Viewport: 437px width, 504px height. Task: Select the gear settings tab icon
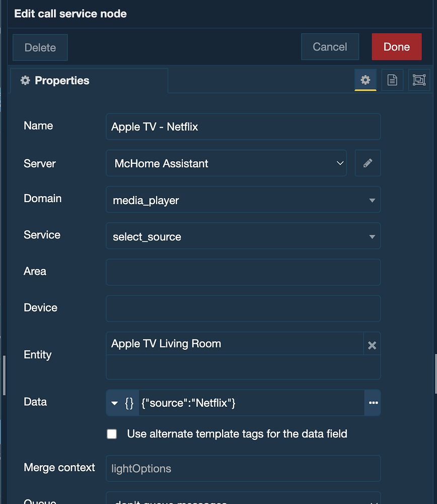[x=366, y=80]
